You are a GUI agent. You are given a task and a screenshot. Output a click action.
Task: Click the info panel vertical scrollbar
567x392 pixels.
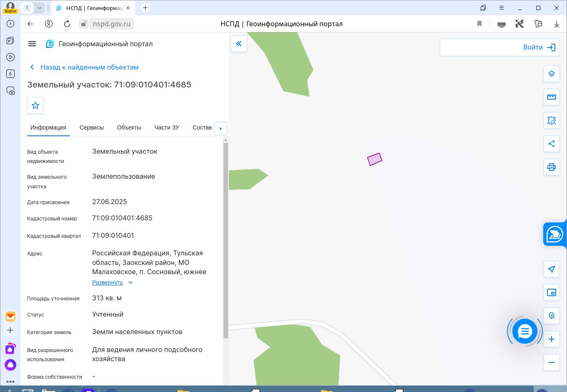[226, 240]
